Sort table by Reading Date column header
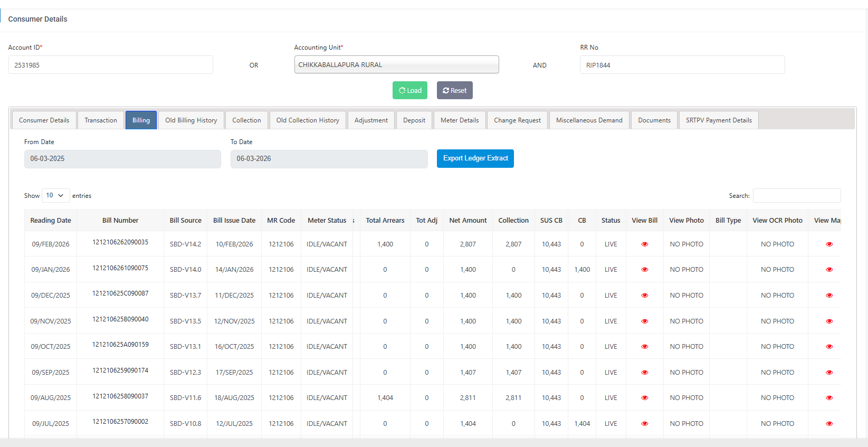The width and height of the screenshot is (868, 447). [x=51, y=221]
